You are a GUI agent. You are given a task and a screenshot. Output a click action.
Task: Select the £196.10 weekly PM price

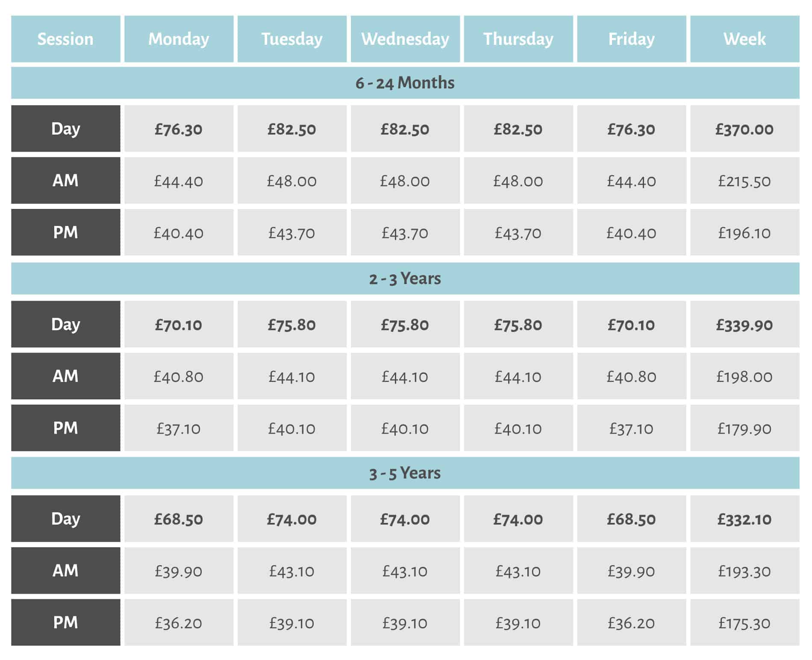pyautogui.click(x=744, y=232)
